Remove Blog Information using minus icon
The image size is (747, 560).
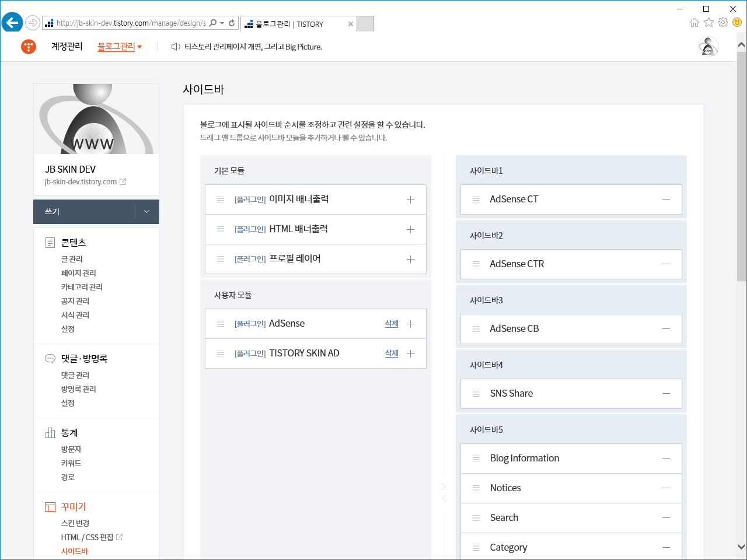click(x=666, y=459)
